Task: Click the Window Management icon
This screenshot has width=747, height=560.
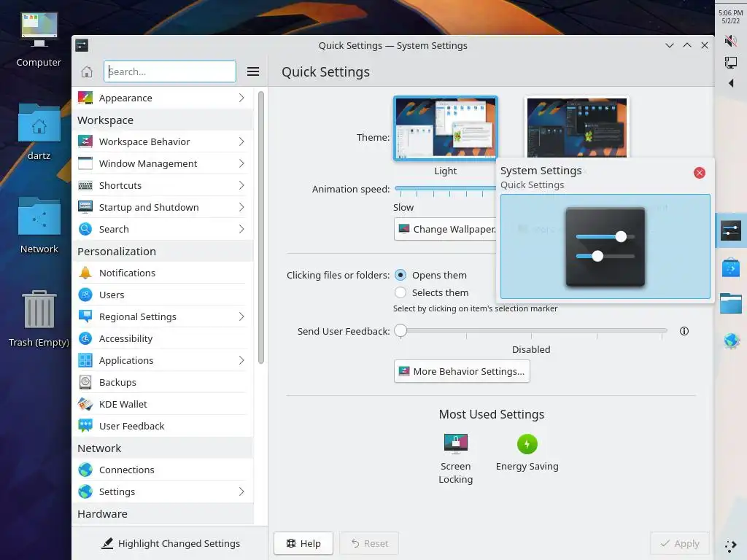Action: tap(85, 163)
